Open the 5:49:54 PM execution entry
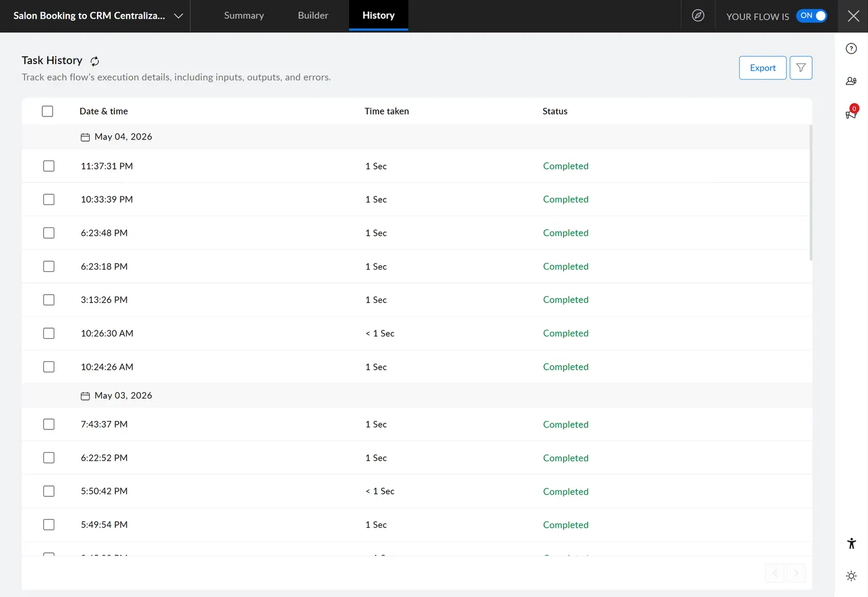 click(417, 525)
